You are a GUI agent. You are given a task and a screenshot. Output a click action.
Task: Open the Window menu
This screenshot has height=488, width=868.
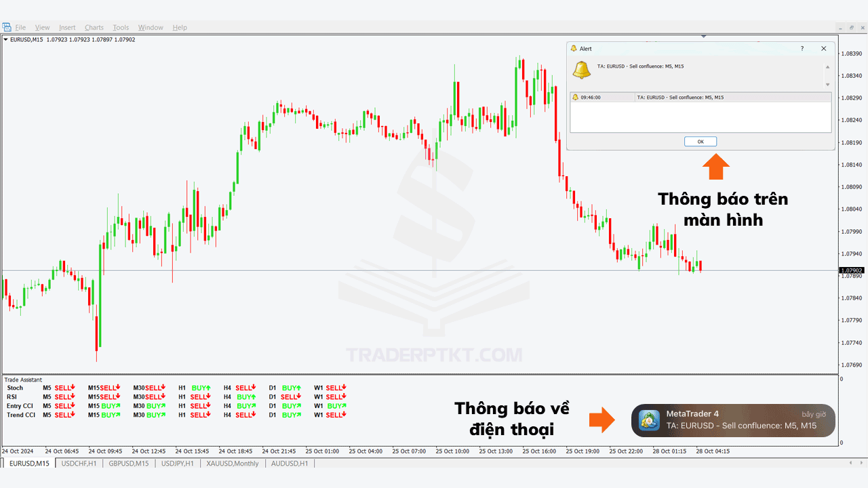click(x=151, y=28)
